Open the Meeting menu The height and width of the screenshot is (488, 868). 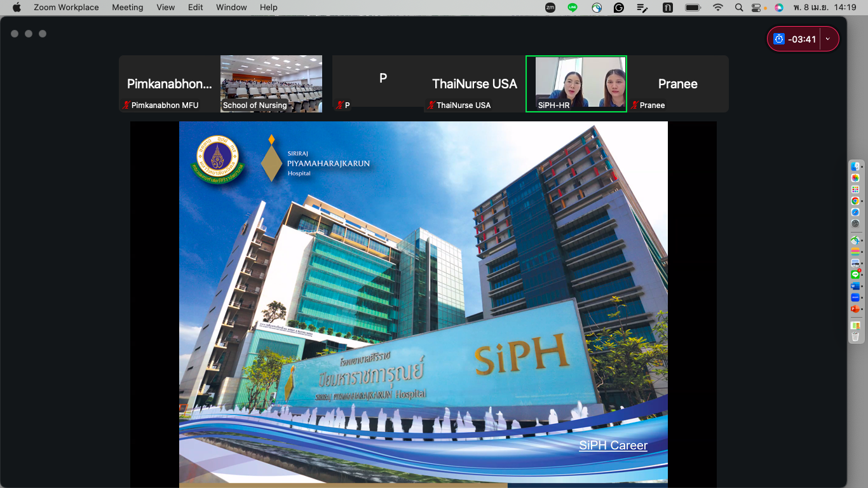(127, 8)
